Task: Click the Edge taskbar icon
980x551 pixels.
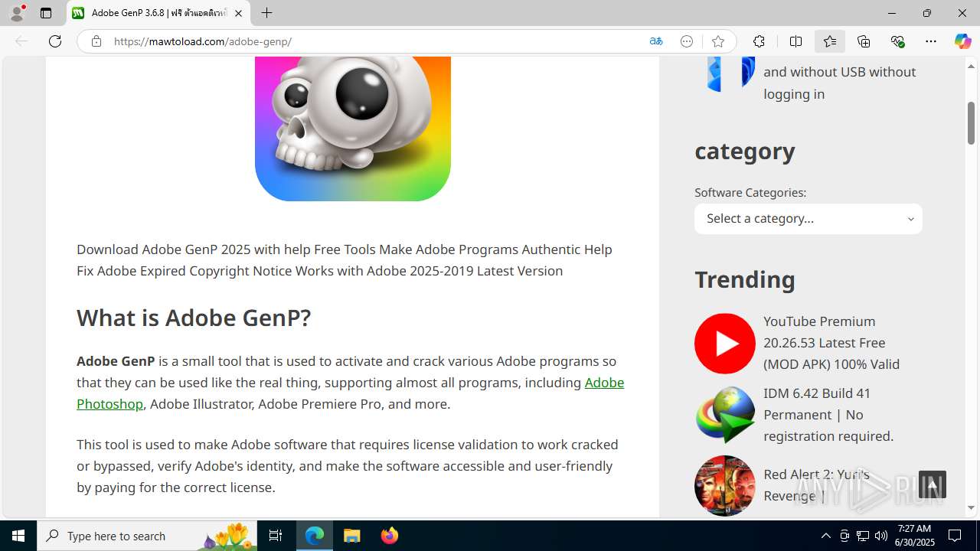Action: click(315, 536)
